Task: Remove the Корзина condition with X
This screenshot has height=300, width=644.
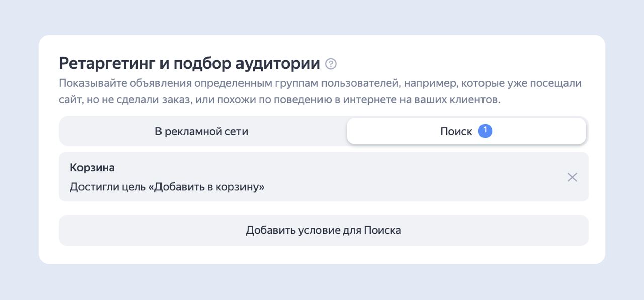Action: (572, 177)
